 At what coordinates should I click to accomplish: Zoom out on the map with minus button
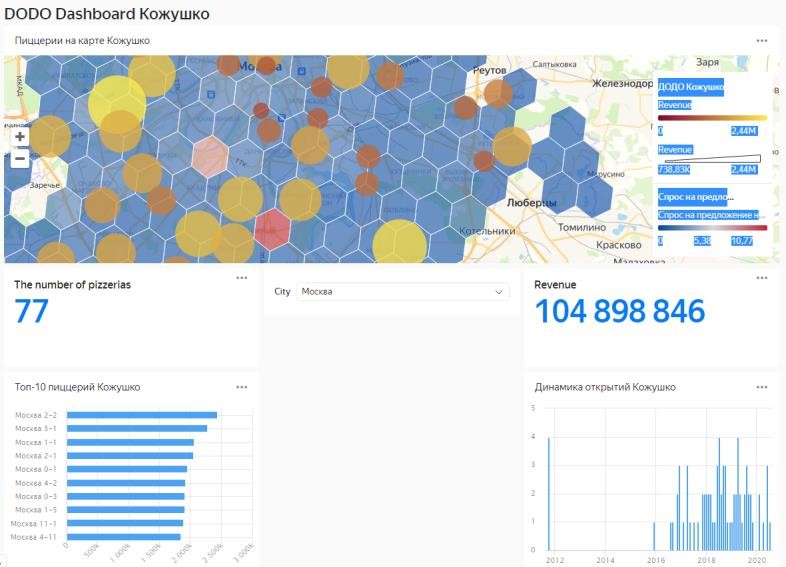(20, 158)
